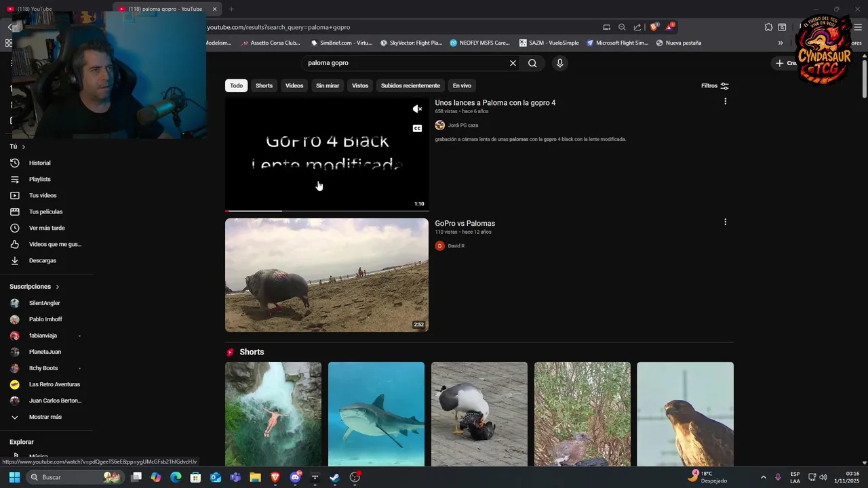Click the Windows Start button
Image resolution: width=868 pixels, height=488 pixels.
tap(14, 477)
